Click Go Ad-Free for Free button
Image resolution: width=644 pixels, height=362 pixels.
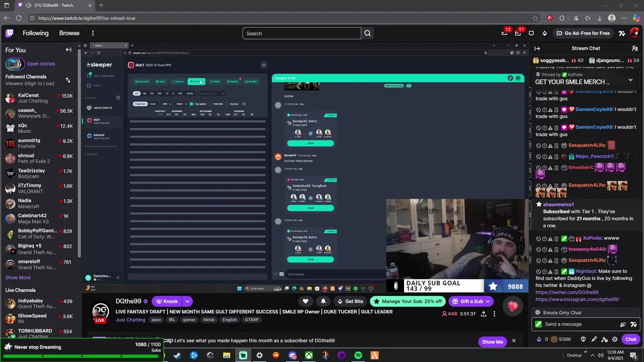click(583, 33)
